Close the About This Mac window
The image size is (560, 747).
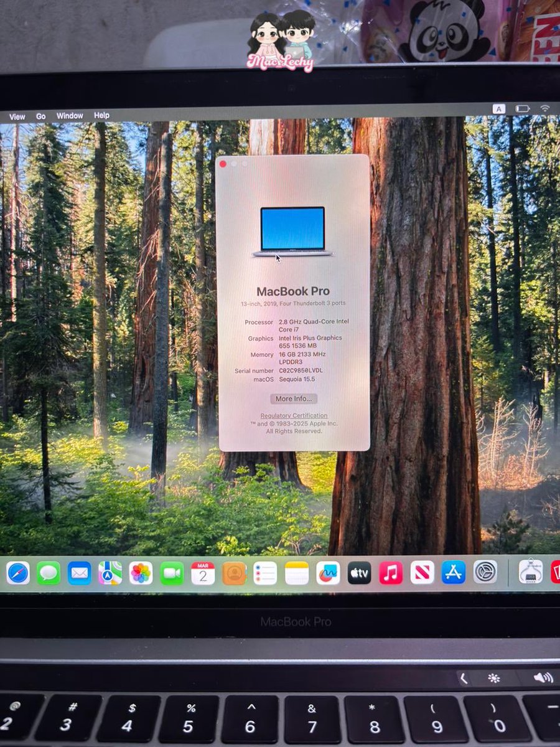coord(223,164)
